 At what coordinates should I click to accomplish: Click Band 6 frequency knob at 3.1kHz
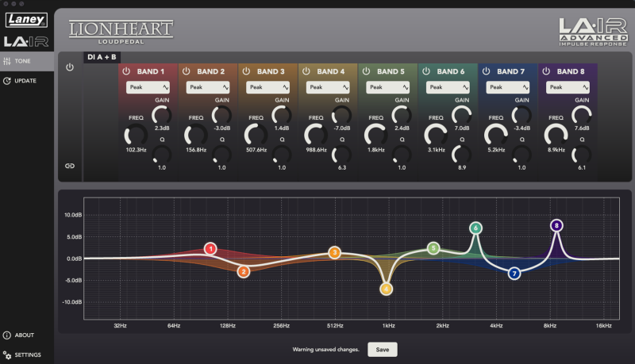click(x=435, y=135)
